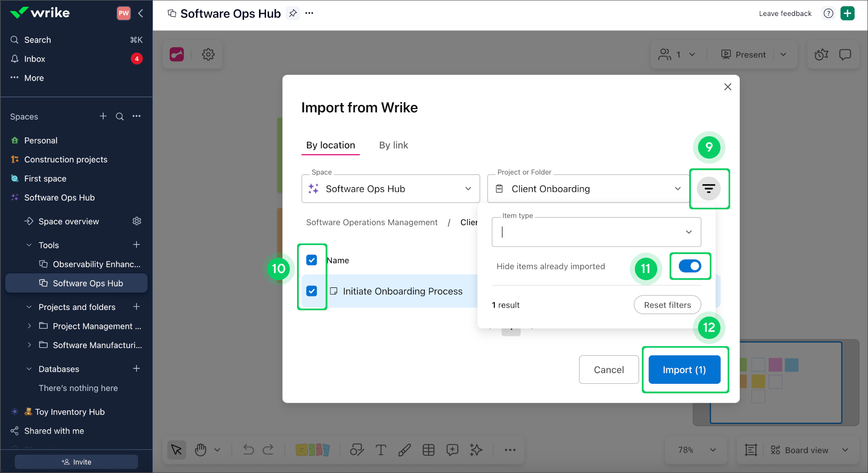This screenshot has height=473, width=868.
Task: Click the timer icon near the top right
Action: [x=820, y=54]
